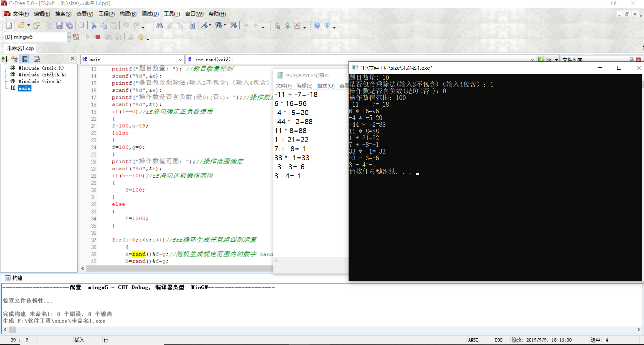Click the hand breakpoint icon
This screenshot has width=644, height=345.
141,37
